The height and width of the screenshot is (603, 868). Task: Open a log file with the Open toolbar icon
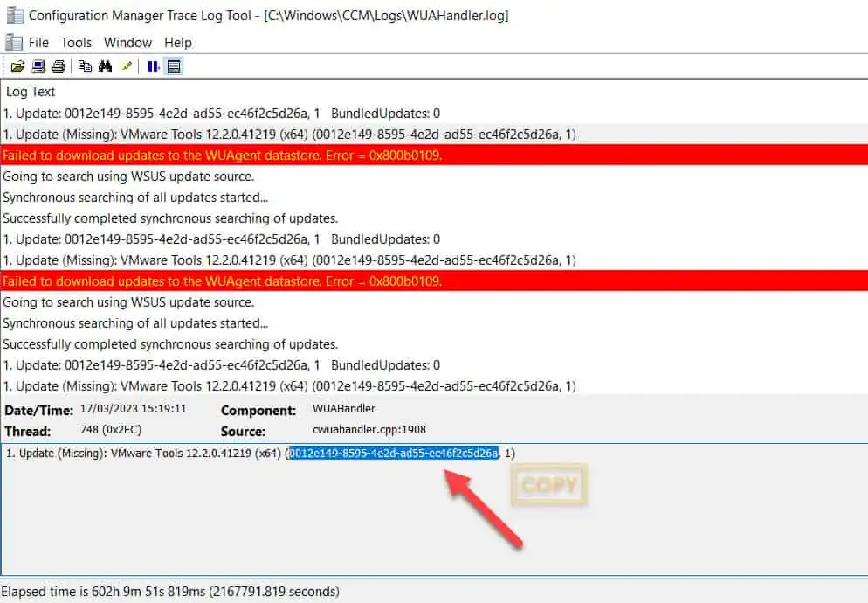(x=17, y=67)
